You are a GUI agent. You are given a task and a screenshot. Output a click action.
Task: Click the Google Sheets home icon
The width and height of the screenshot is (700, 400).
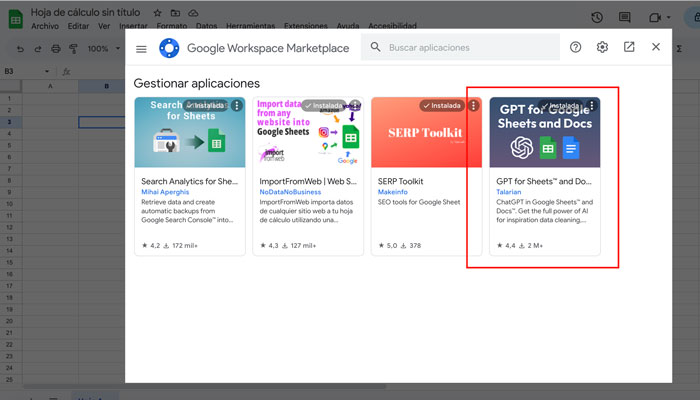point(16,20)
